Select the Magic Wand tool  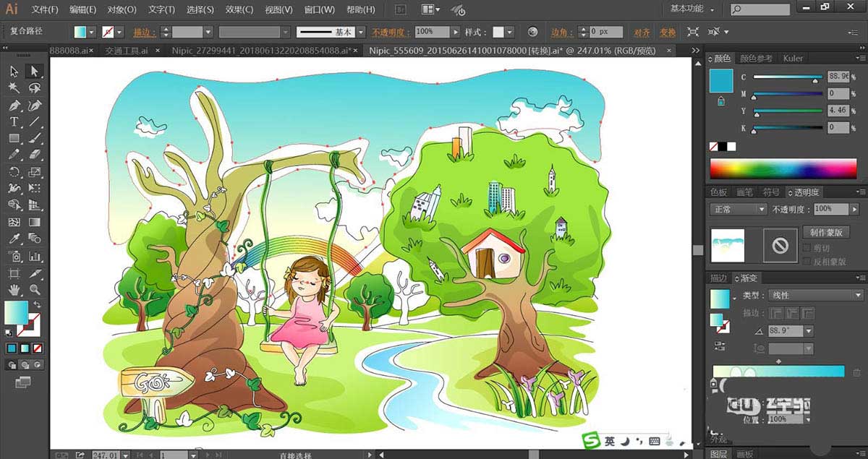14,87
